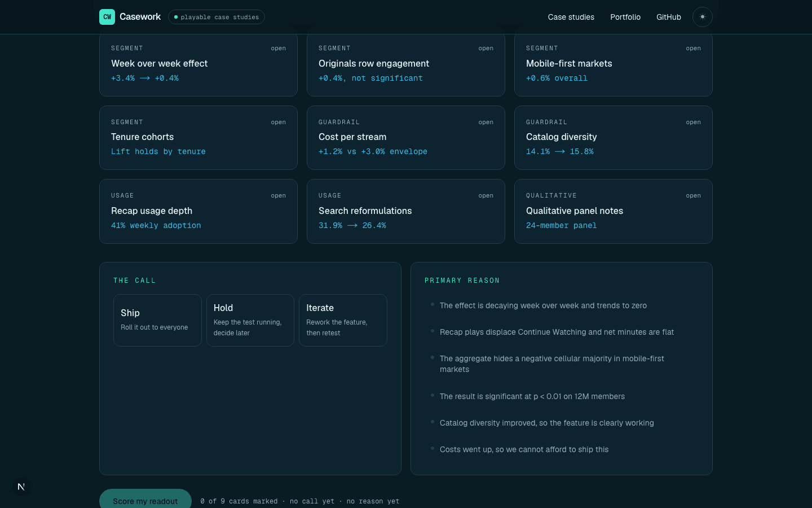Click the 'Keep the test running, decide later' description

pyautogui.click(x=248, y=327)
